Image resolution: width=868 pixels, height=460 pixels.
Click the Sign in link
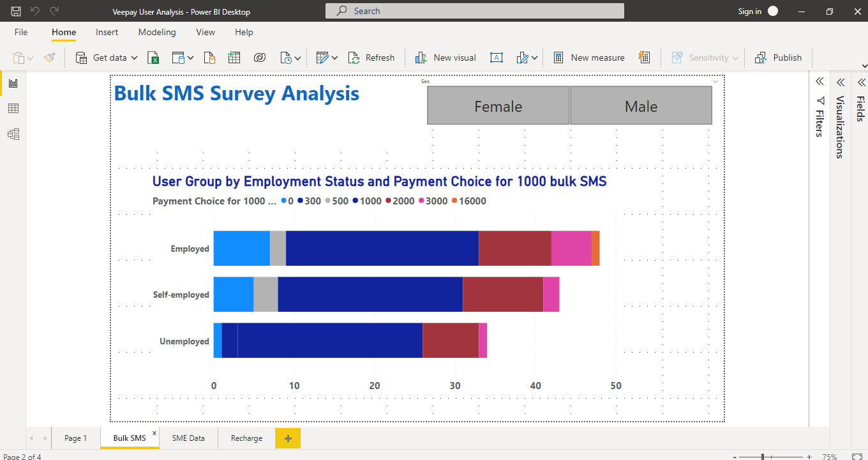pos(749,11)
